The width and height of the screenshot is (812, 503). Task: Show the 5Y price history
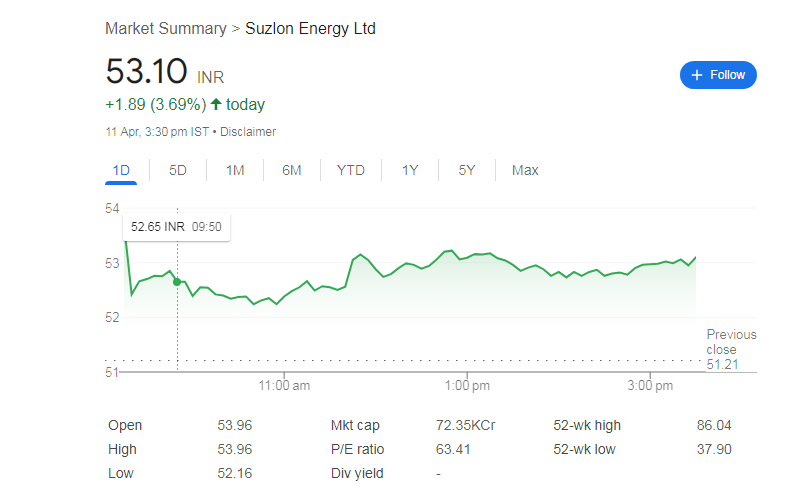(467, 170)
